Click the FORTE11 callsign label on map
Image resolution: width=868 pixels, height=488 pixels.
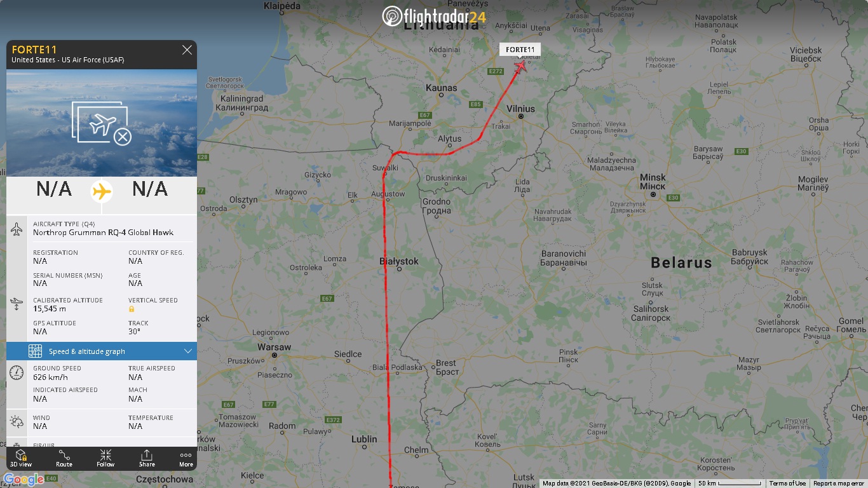(x=520, y=50)
